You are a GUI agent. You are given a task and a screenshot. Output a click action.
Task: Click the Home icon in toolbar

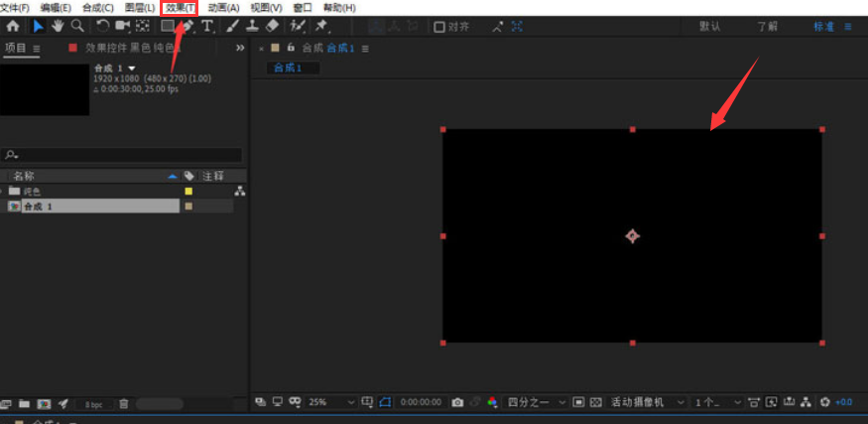point(13,26)
